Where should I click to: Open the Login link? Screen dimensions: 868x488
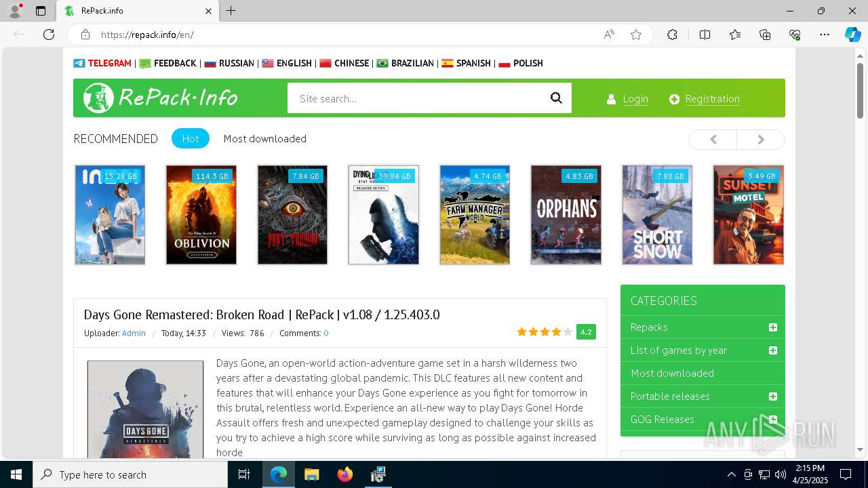[635, 99]
